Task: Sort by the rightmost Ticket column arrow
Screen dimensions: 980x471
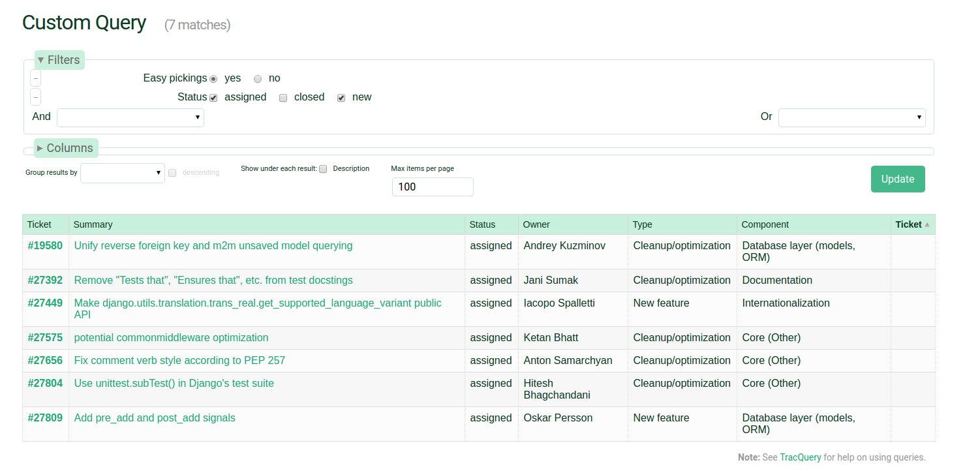Action: pyautogui.click(x=927, y=224)
